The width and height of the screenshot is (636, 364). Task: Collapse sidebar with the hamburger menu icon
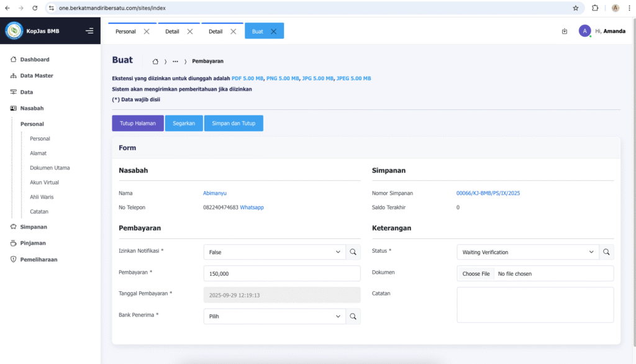pos(89,31)
